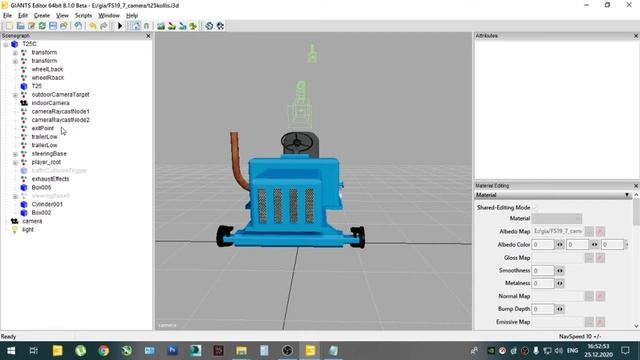
Task: Select the greyed trafficCollisionTrigger node
Action: (x=59, y=171)
